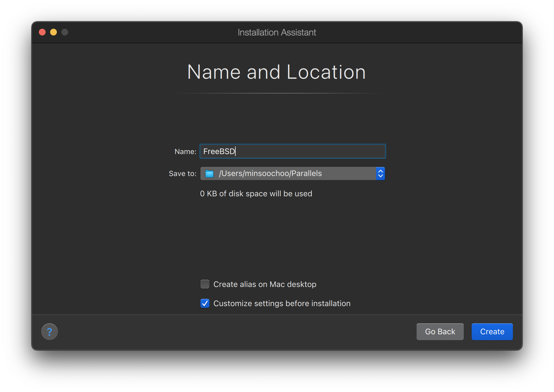554x392 pixels.
Task: Click the Installation Assistant title bar text
Action: click(x=277, y=32)
